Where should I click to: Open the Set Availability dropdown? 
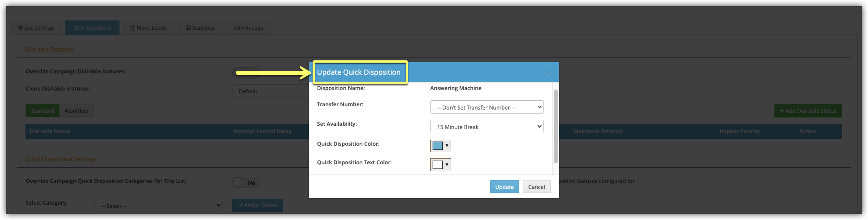point(486,127)
